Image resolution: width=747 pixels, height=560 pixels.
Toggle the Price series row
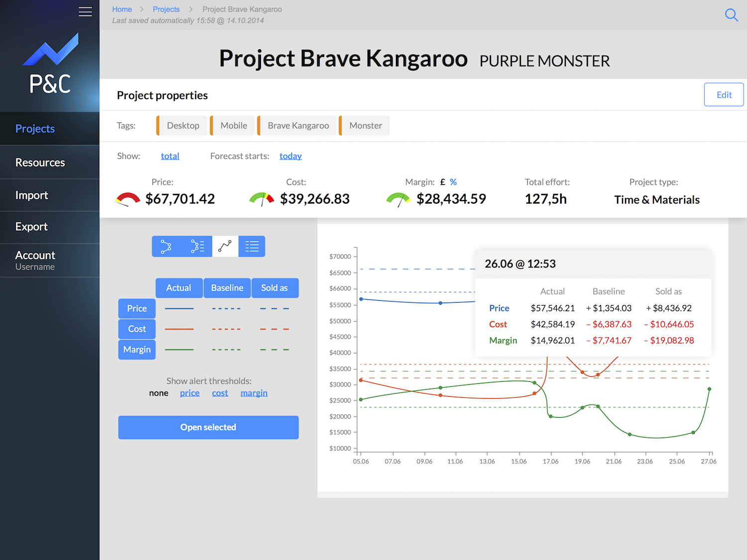coord(137,309)
